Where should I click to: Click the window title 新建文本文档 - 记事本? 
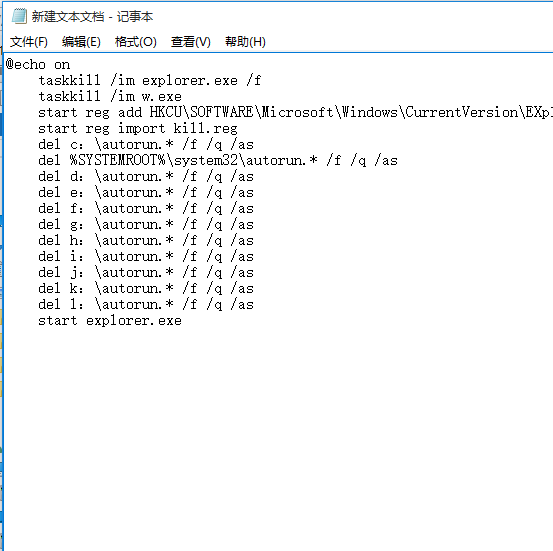tap(92, 17)
